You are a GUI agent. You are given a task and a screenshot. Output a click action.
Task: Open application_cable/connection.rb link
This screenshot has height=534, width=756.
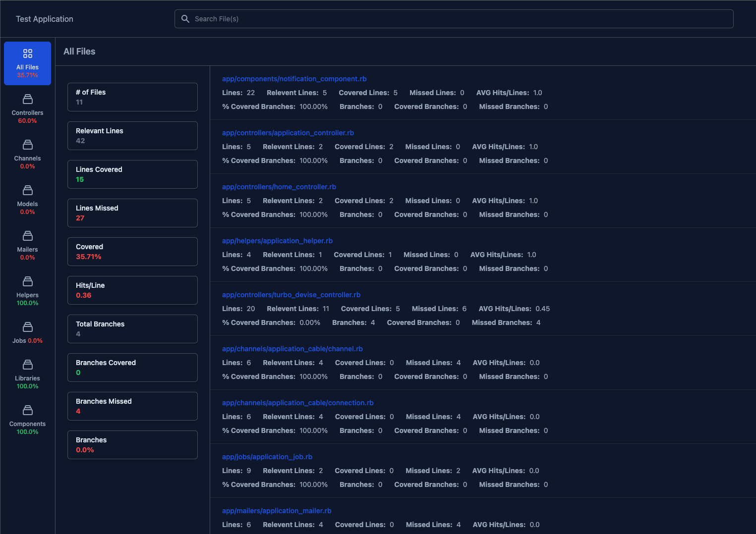(297, 403)
